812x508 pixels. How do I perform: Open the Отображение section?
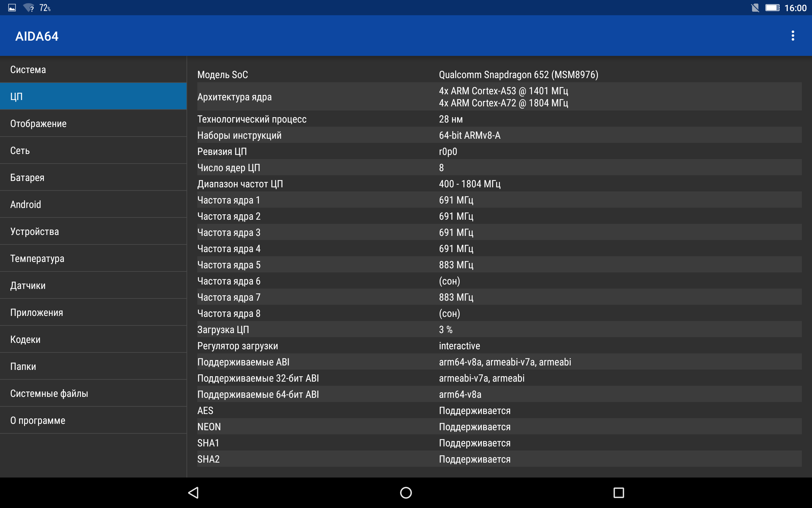[93, 123]
